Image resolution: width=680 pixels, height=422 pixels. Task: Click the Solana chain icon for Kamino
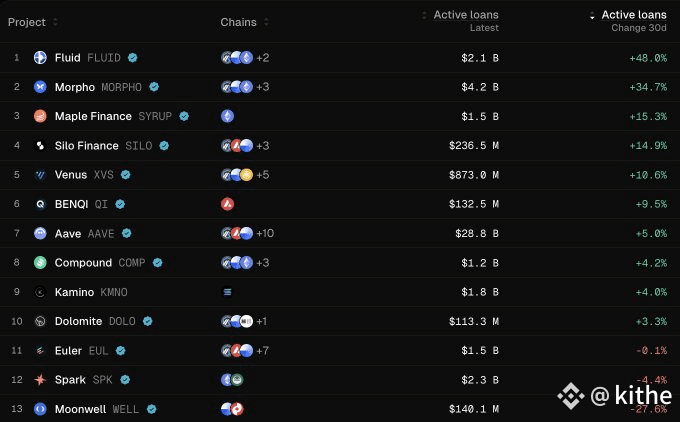point(227,292)
